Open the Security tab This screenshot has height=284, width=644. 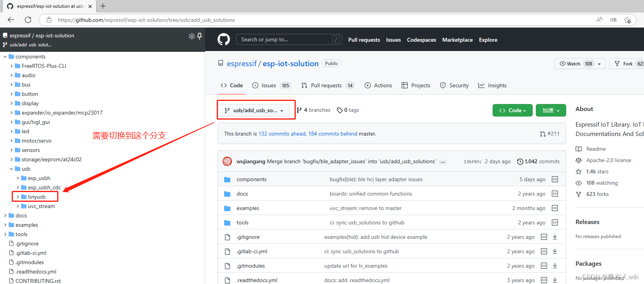click(454, 85)
